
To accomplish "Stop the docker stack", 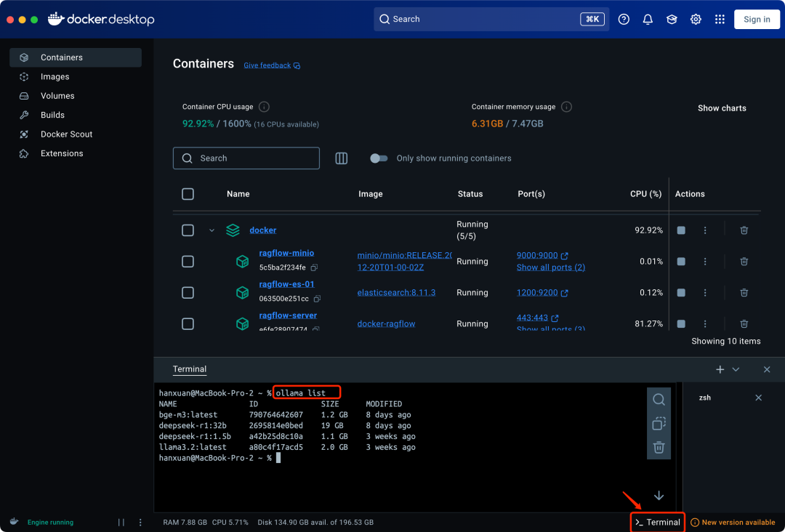I will coord(681,230).
